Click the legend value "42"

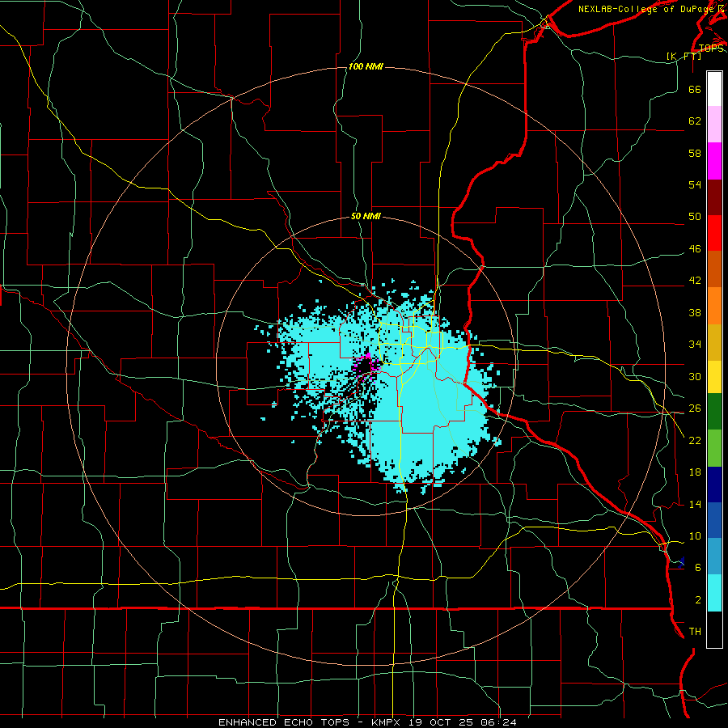pyautogui.click(x=695, y=281)
